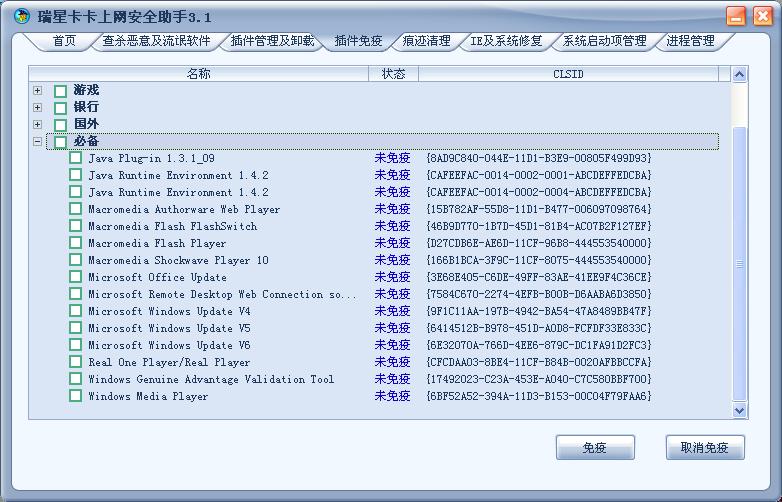The height and width of the screenshot is (502, 782).
Task: Sort by the 状态 column header
Action: pyautogui.click(x=393, y=74)
